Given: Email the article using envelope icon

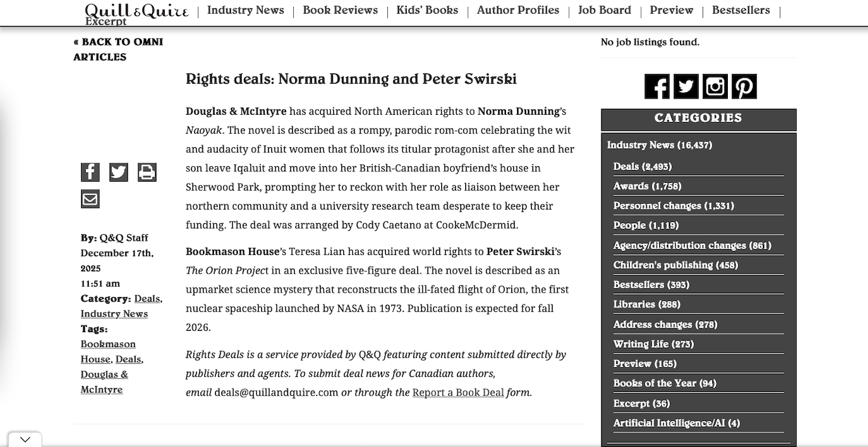Looking at the screenshot, I should (x=90, y=199).
